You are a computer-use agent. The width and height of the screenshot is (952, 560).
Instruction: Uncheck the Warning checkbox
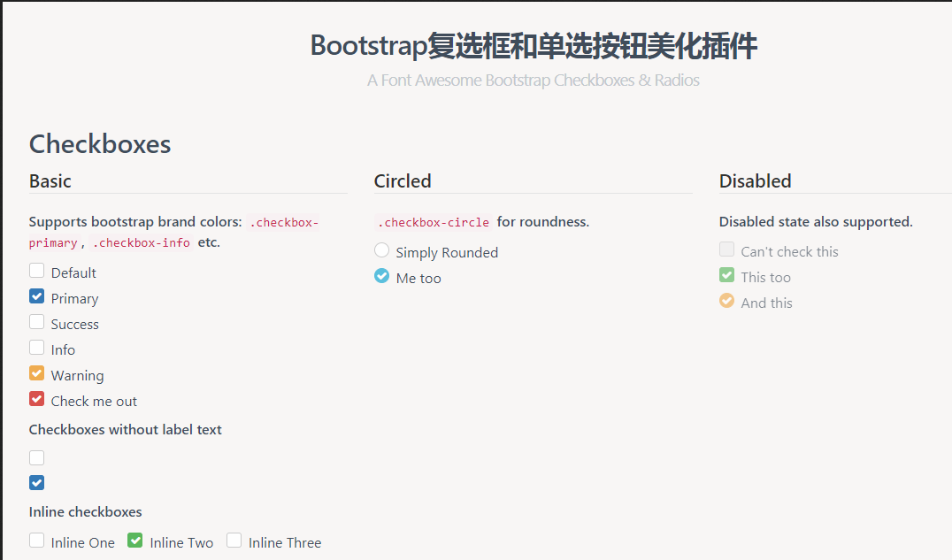click(36, 374)
